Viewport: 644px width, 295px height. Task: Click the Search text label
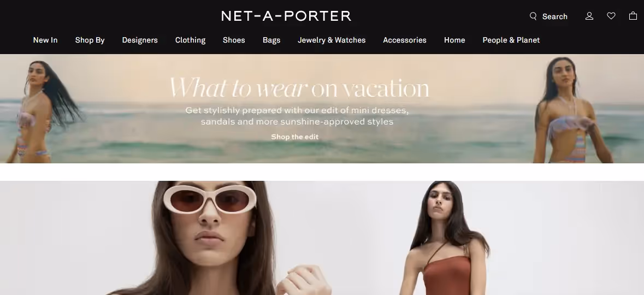tap(554, 16)
